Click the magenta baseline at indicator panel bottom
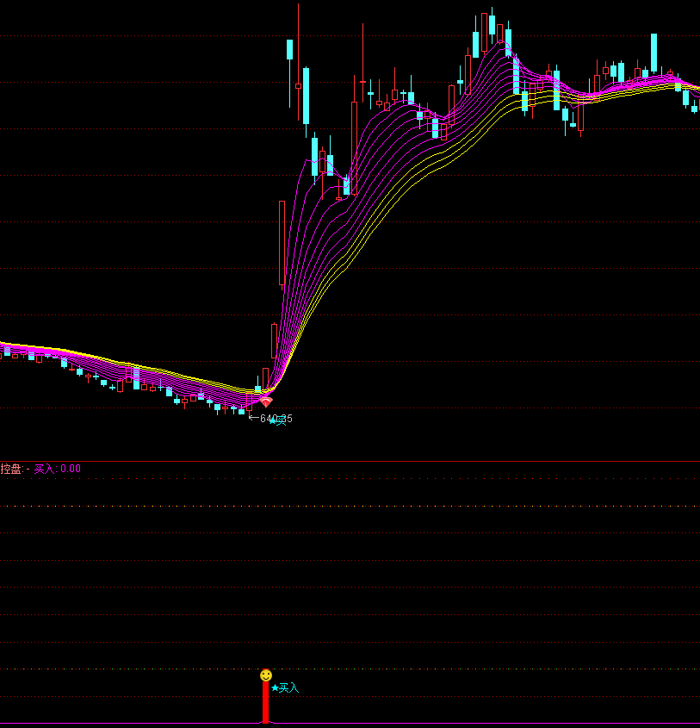This screenshot has height=728, width=700. [x=350, y=723]
